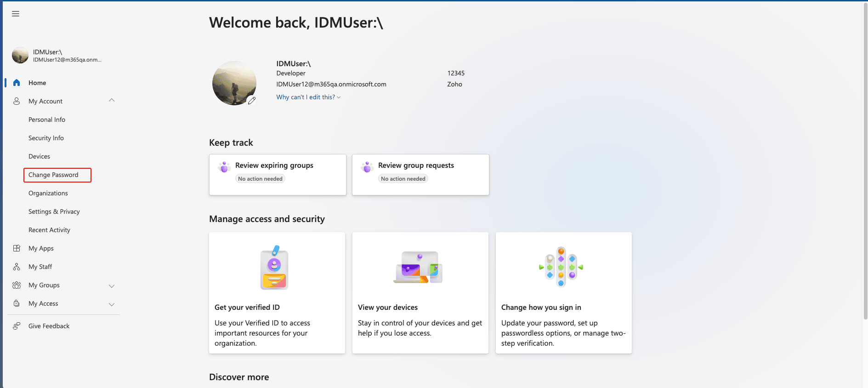The image size is (868, 388).
Task: Click the My Apps grid icon
Action: [17, 248]
